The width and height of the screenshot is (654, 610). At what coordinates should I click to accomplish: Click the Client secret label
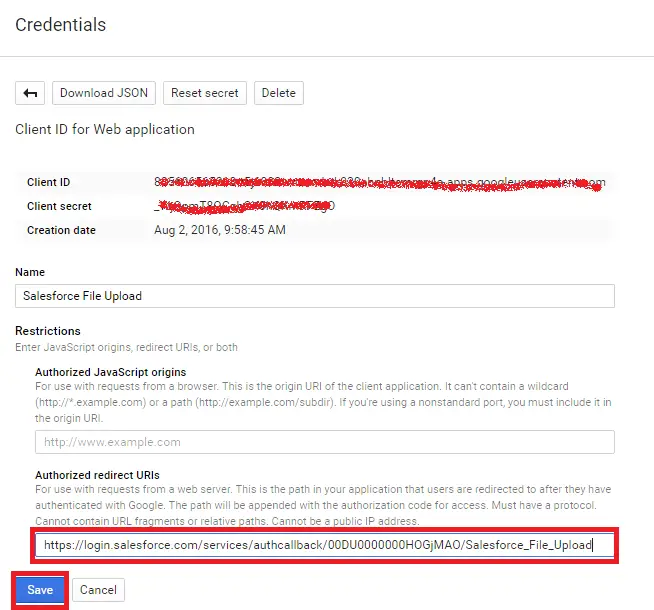[59, 206]
